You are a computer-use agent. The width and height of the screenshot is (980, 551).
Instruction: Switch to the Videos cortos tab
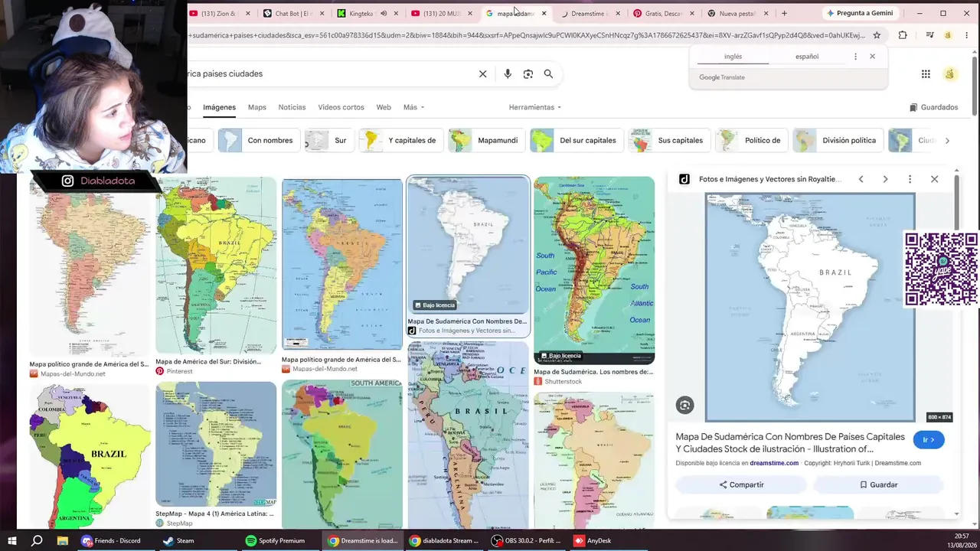tap(341, 107)
